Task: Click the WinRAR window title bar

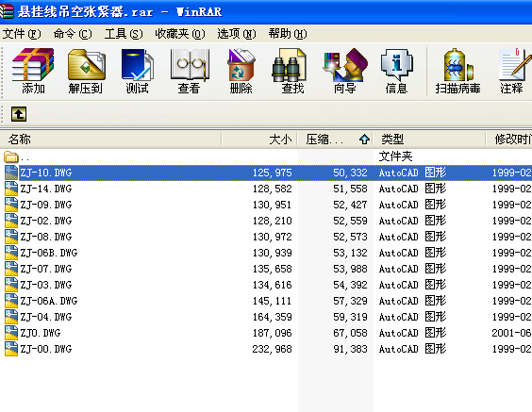Action: [266, 11]
